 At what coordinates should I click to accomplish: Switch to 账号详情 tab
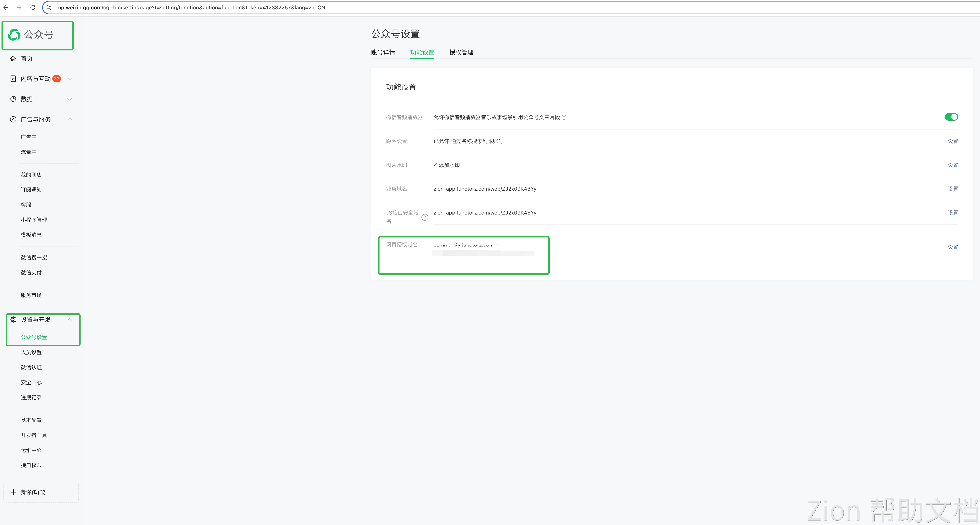click(383, 52)
